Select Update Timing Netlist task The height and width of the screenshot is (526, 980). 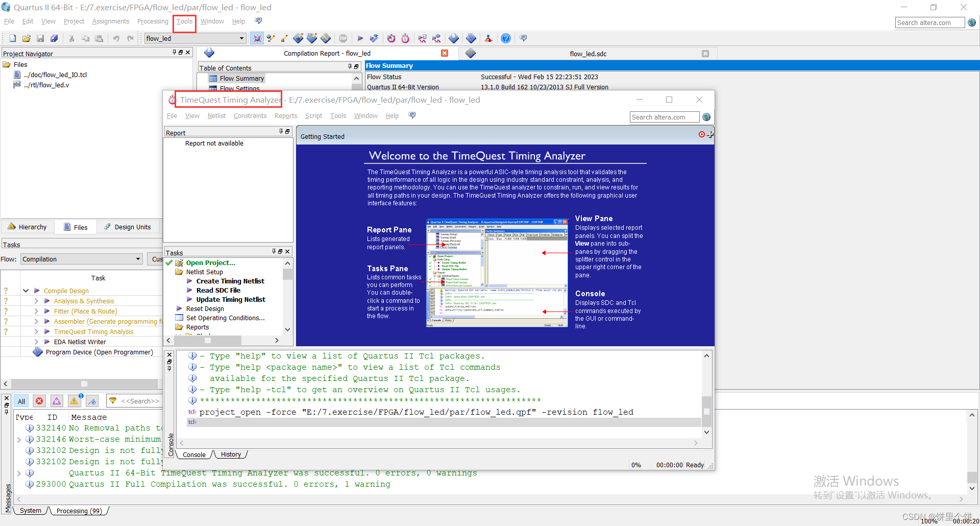tap(231, 299)
